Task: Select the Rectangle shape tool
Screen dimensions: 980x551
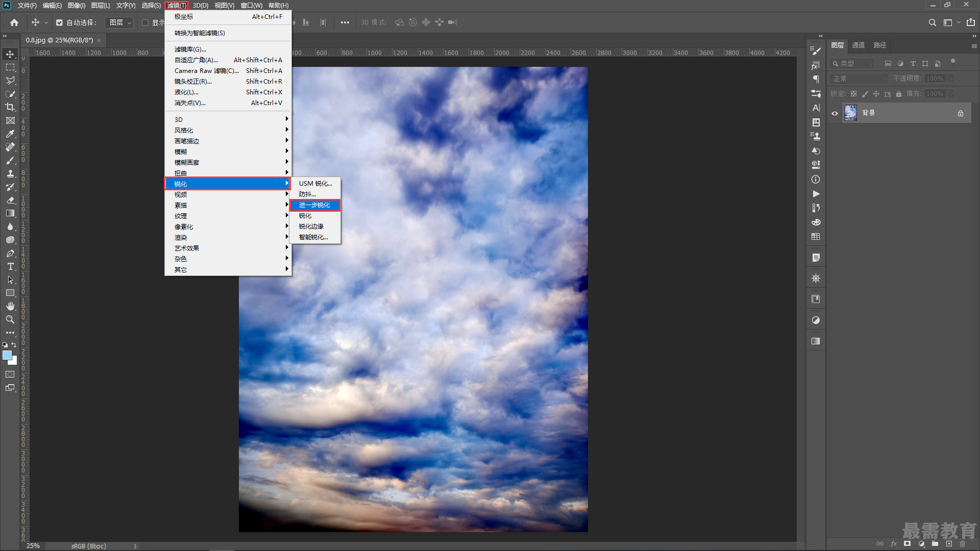Action: 10,293
